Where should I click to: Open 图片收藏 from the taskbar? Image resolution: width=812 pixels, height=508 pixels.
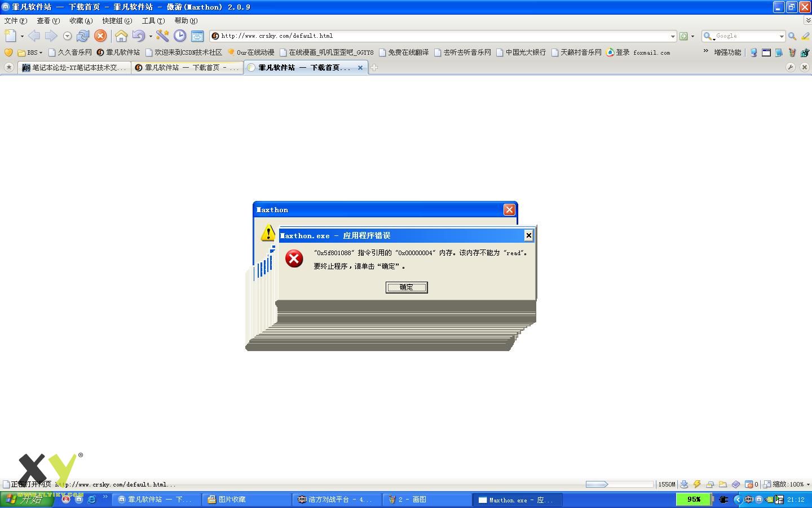coord(246,500)
